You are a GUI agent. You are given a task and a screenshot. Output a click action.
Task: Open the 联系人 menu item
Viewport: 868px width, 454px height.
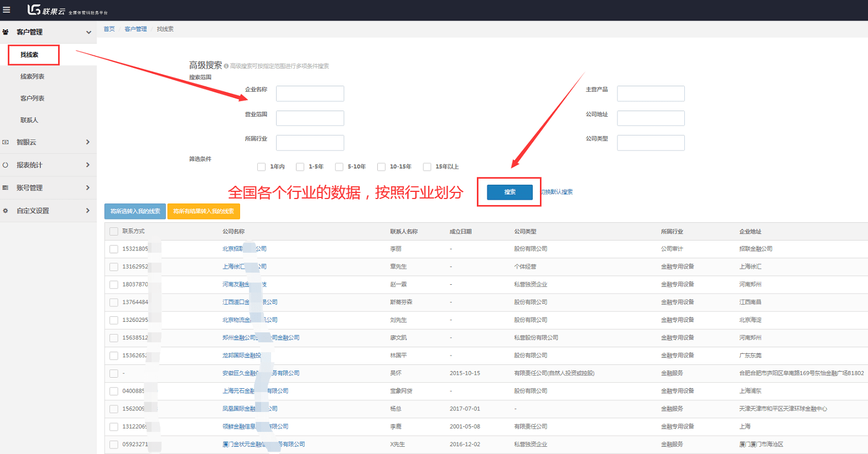pos(29,120)
